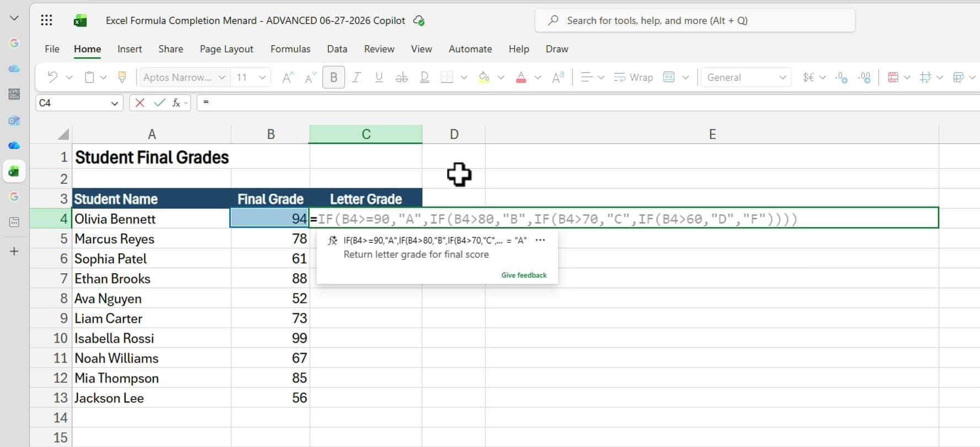Click the Select All corner triangle
980x447 pixels.
[x=63, y=134]
